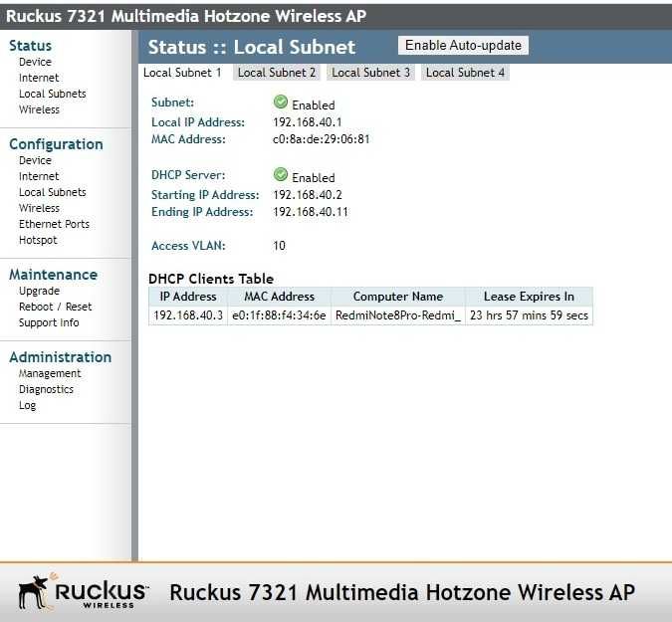This screenshot has height=622, width=672.
Task: Open Wireless under Configuration section
Action: pyautogui.click(x=40, y=208)
